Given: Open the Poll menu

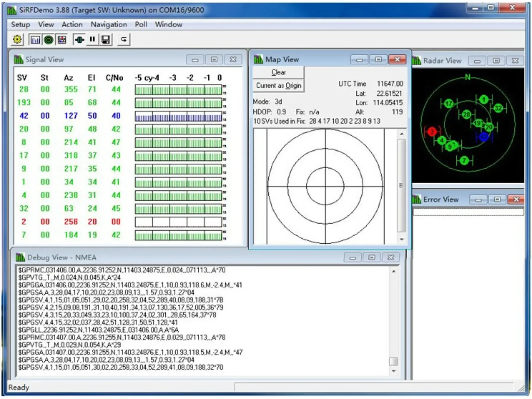Looking at the screenshot, I should point(141,24).
